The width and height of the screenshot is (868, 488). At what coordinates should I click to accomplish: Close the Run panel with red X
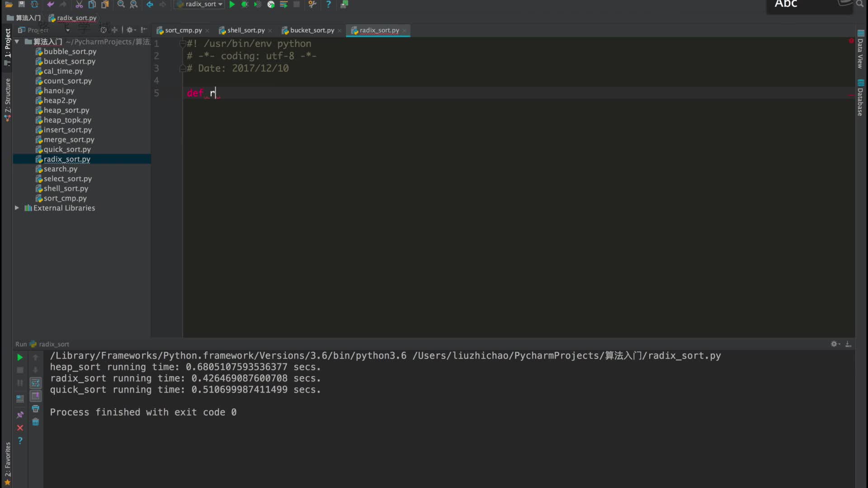click(x=20, y=428)
